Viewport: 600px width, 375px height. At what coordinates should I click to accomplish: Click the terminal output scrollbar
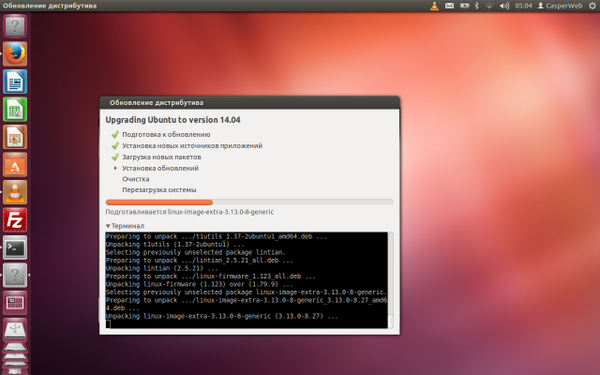point(391,280)
